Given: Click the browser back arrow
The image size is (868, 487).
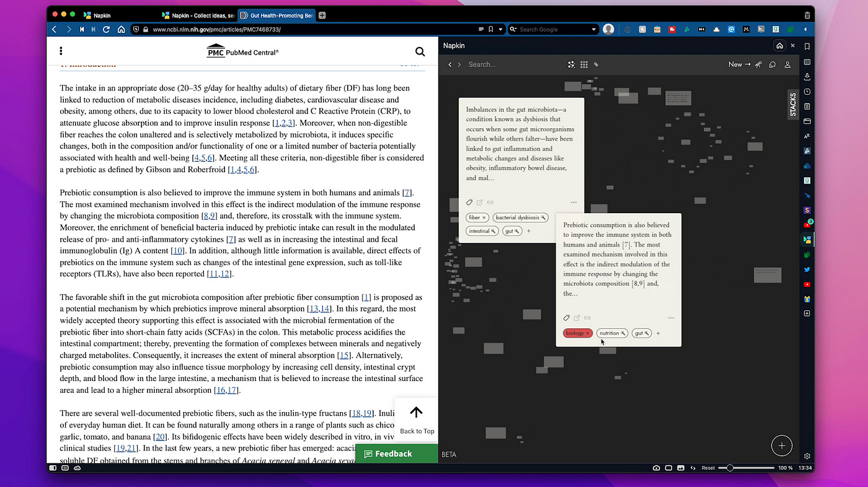Looking at the screenshot, I should 55,29.
